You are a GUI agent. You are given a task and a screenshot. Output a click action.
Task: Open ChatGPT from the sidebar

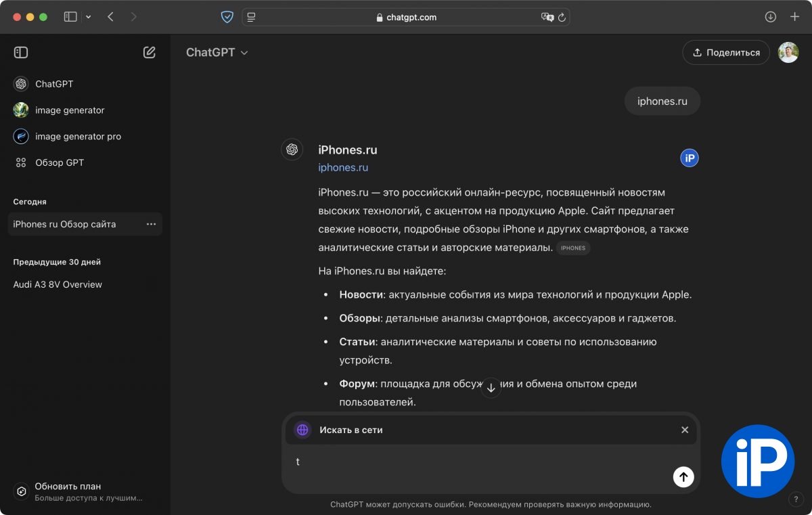click(85, 84)
